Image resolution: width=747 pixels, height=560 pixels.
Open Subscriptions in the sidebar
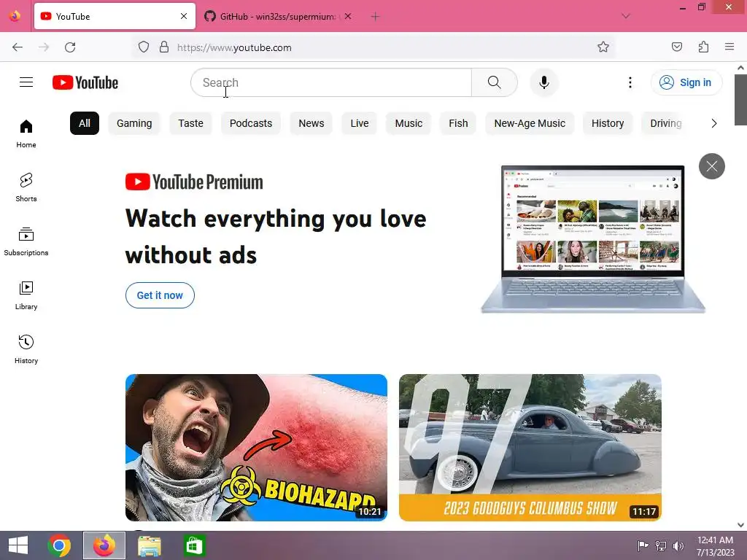click(26, 242)
